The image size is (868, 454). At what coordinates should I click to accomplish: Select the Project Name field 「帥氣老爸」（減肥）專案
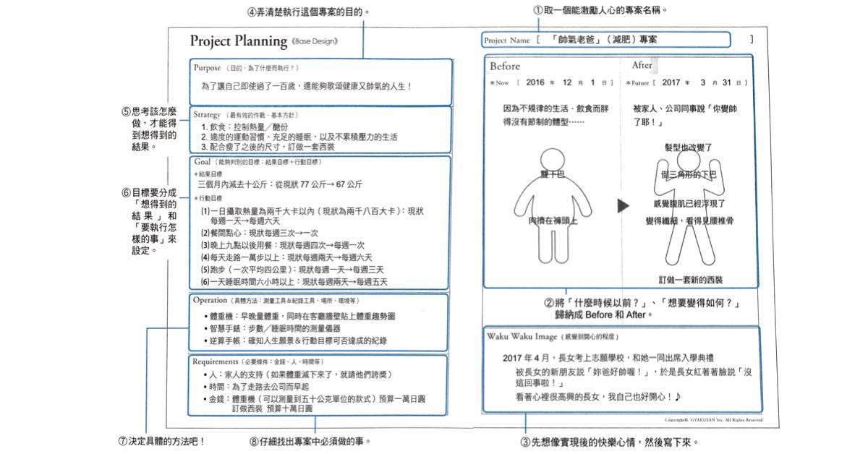click(x=606, y=40)
